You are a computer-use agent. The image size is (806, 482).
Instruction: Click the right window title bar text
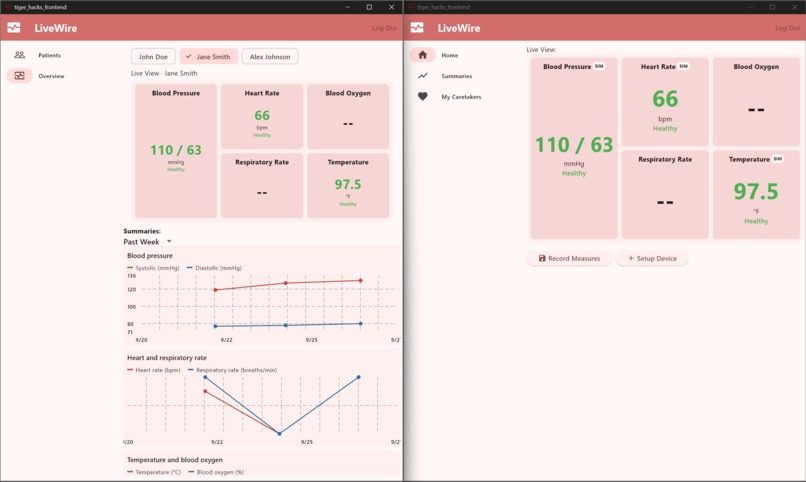pos(444,7)
